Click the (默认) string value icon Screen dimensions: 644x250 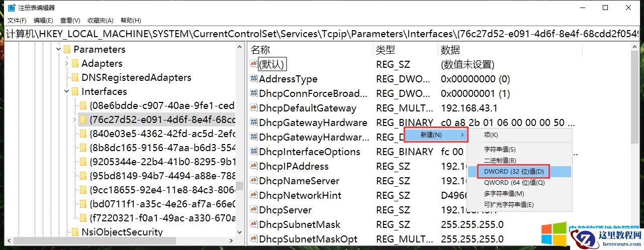254,64
